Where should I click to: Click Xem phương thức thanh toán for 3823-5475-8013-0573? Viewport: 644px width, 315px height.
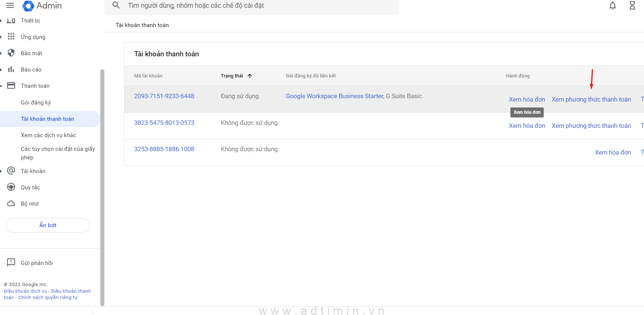tap(591, 126)
